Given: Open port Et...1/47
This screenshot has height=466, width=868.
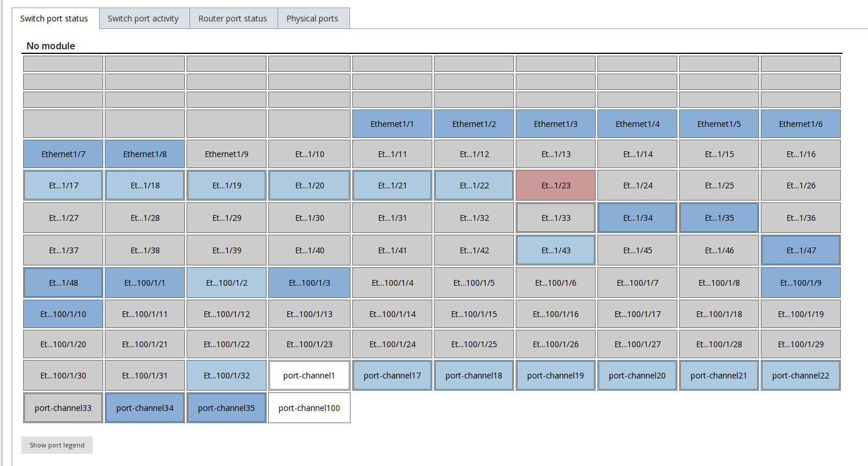Looking at the screenshot, I should (x=801, y=250).
